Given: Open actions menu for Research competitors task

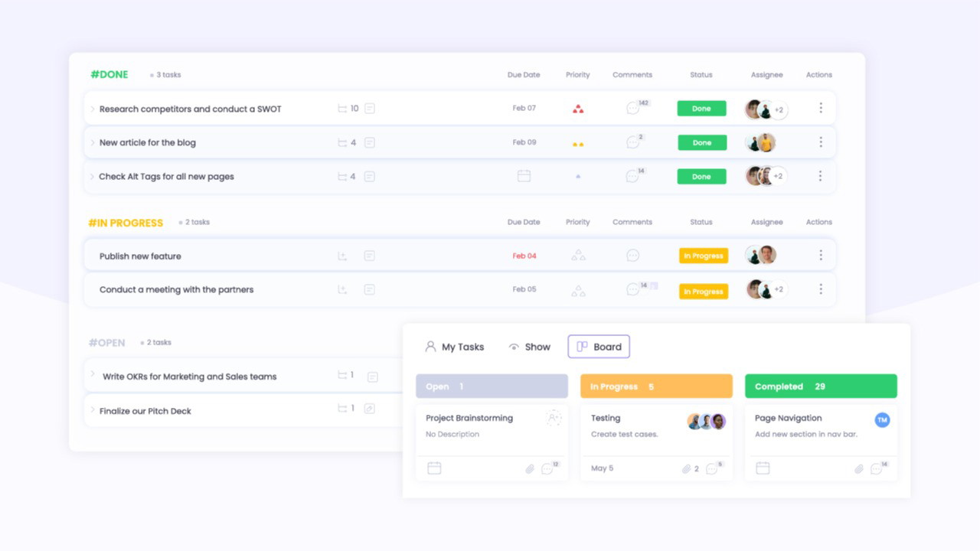Looking at the screenshot, I should click(821, 109).
